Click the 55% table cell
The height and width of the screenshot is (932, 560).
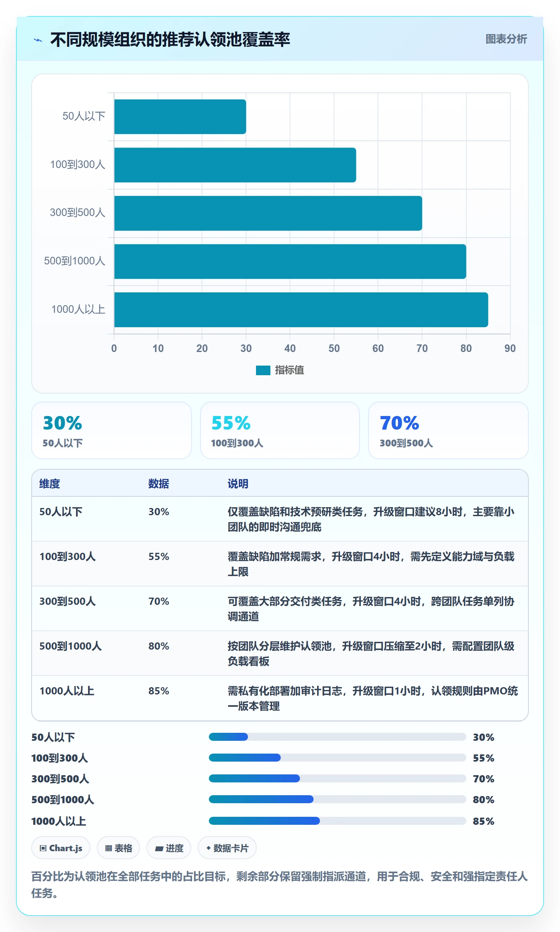point(159,556)
